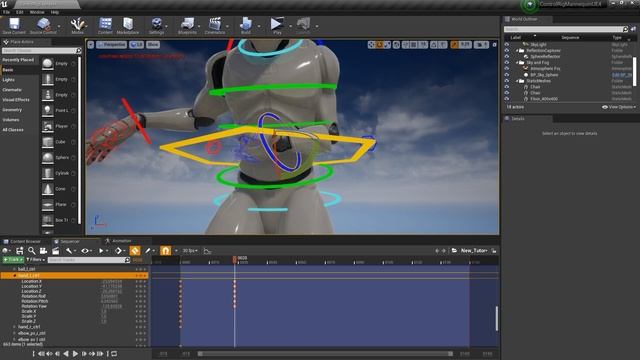Toggle the world/local coordinate icon in the viewport
This screenshot has height=360, width=640.
point(396,45)
